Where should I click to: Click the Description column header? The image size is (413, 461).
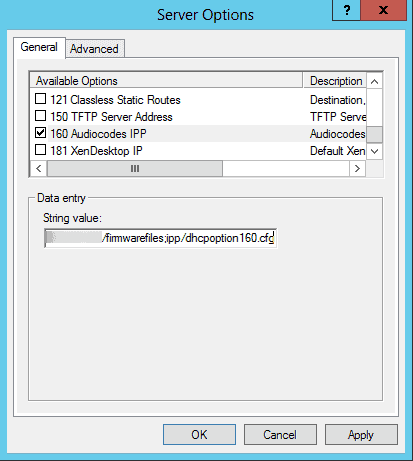tap(335, 81)
